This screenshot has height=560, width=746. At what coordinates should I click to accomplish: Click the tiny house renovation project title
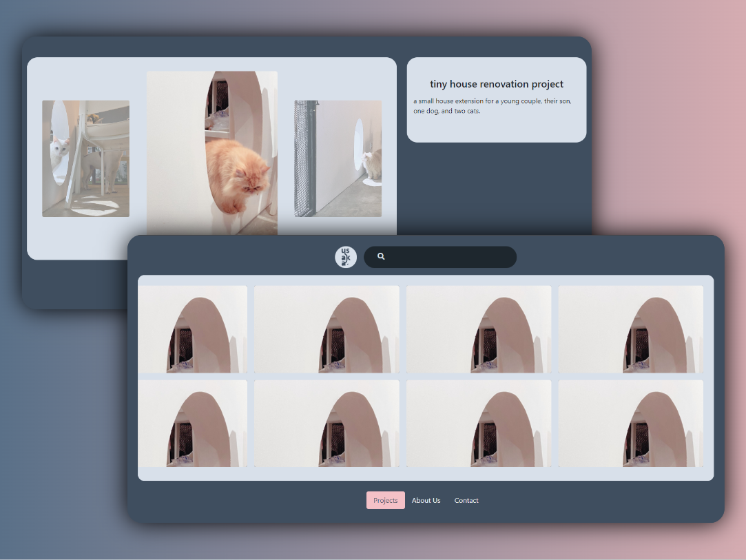497,84
